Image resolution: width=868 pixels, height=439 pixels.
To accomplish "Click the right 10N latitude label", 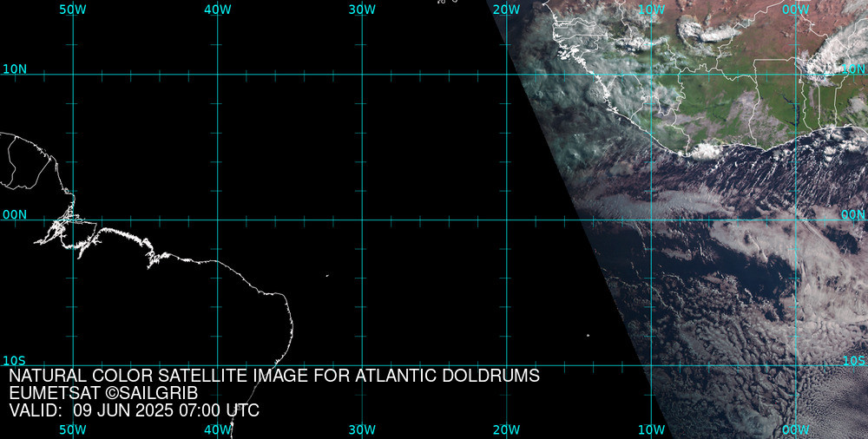I will [x=853, y=69].
